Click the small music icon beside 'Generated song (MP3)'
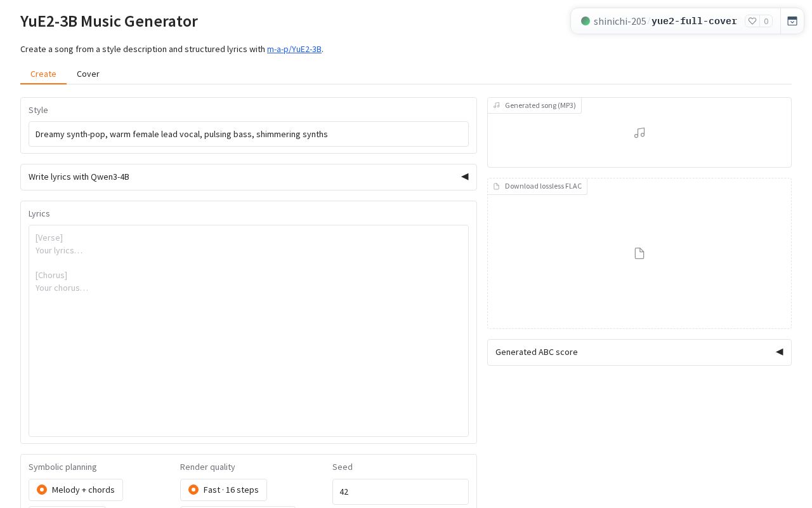812x508 pixels. (497, 105)
